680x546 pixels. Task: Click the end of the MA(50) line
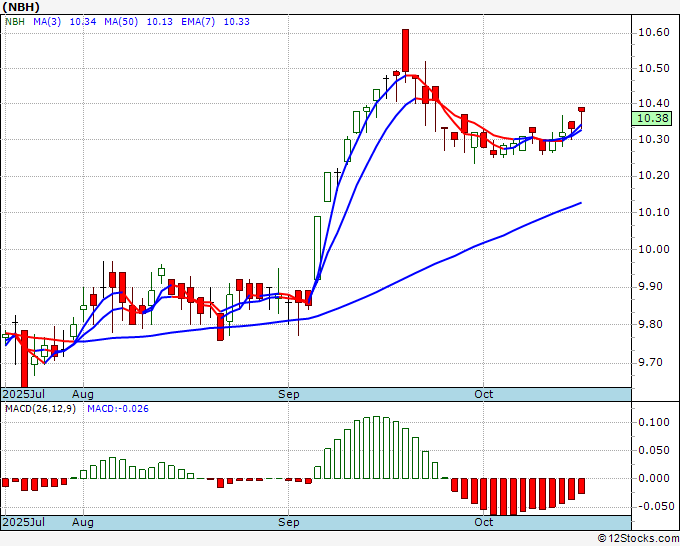click(x=580, y=203)
